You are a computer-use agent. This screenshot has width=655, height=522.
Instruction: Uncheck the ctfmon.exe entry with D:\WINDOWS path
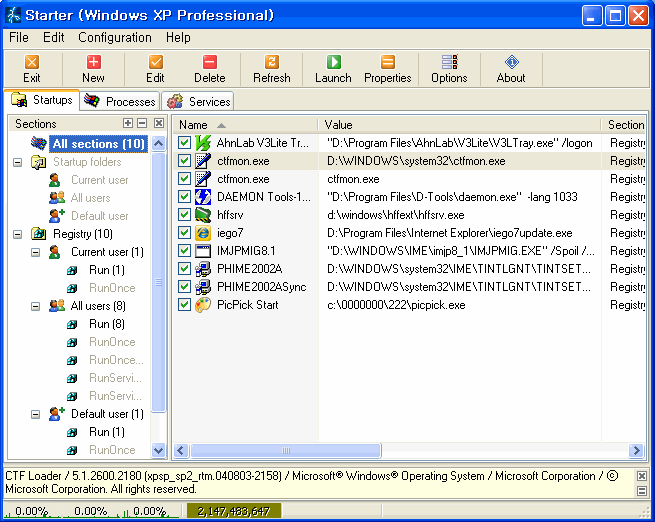tap(184, 161)
